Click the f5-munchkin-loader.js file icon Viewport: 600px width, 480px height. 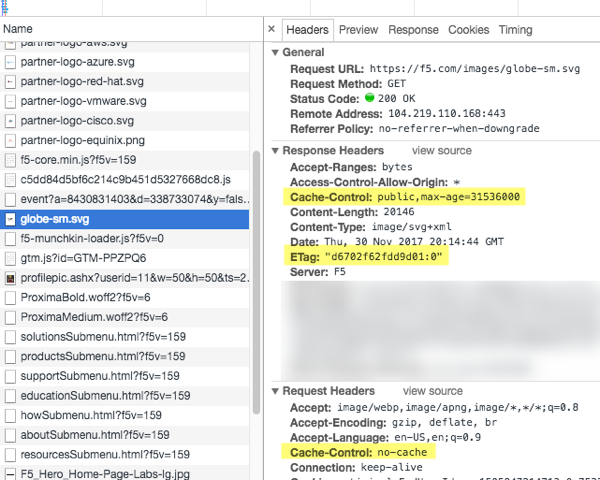click(x=10, y=239)
